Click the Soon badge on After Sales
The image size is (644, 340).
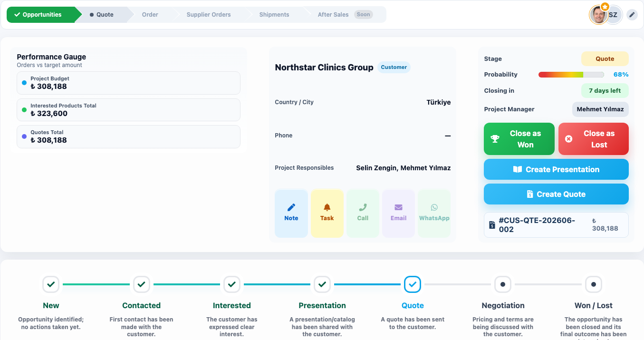363,15
